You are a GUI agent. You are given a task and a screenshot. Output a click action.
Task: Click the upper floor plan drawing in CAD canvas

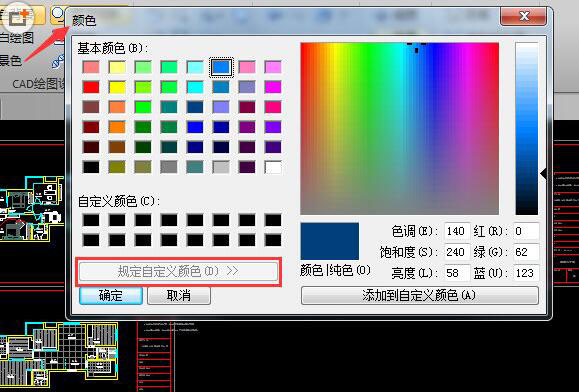[x=32, y=208]
